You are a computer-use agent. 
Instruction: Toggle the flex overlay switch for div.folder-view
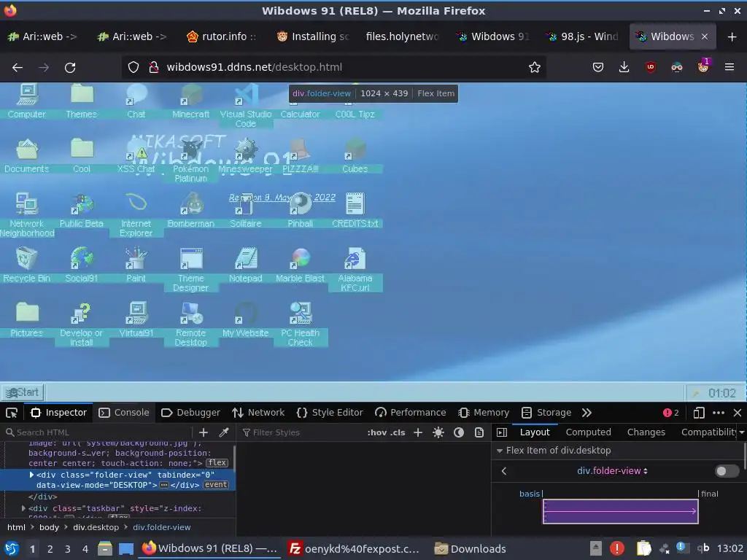tap(727, 471)
